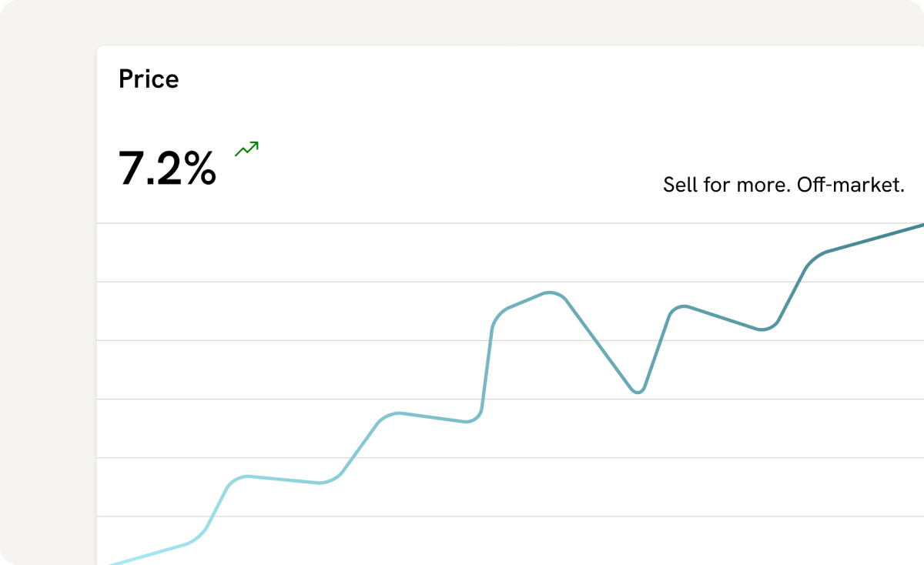Click the 7.2% price change value
The image size is (924, 565).
pos(167,169)
